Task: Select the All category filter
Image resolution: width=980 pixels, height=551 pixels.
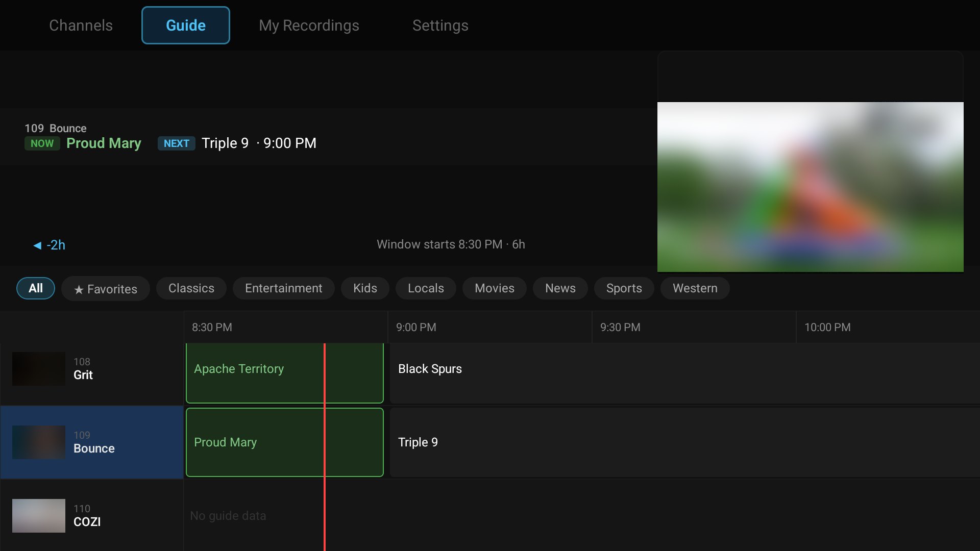Action: (x=36, y=288)
